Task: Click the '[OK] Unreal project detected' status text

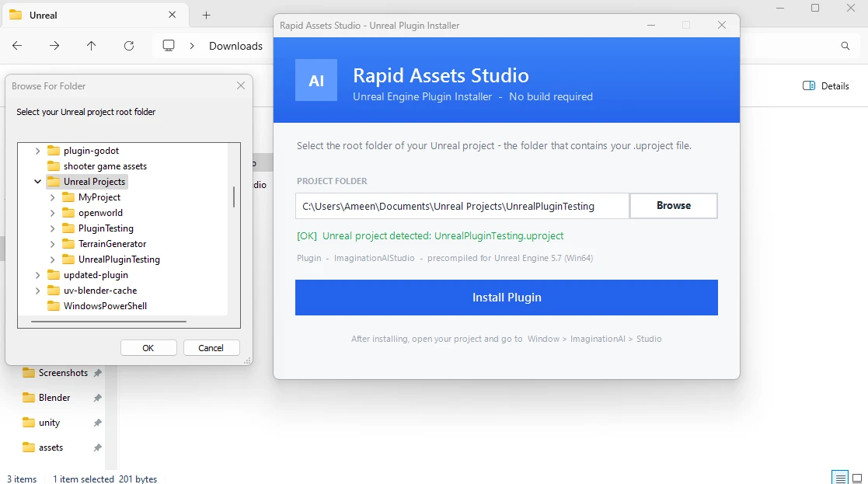Action: [x=431, y=235]
